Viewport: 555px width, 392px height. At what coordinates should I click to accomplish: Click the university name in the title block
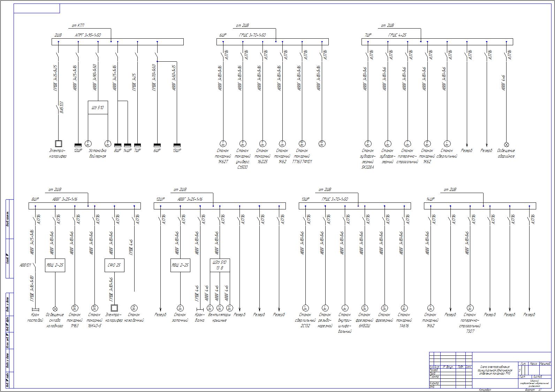tap(534, 383)
